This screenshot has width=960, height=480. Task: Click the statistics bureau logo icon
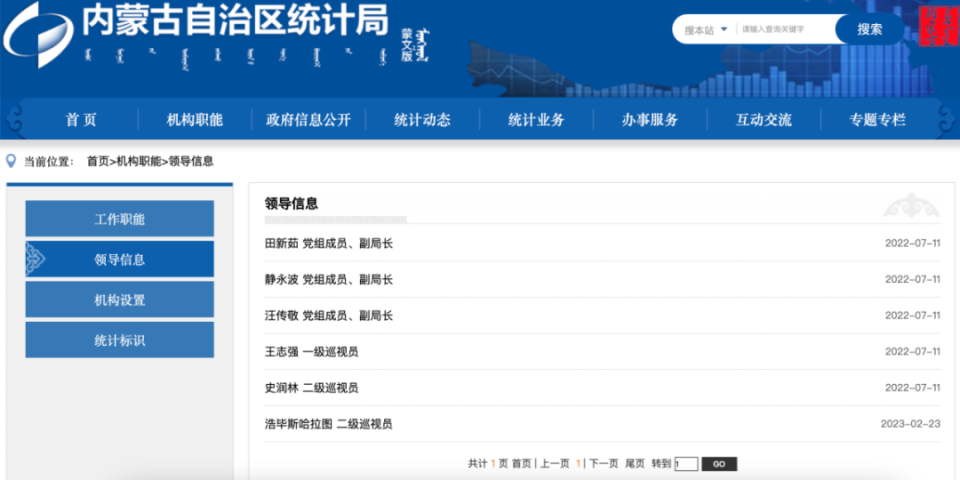coord(39,35)
